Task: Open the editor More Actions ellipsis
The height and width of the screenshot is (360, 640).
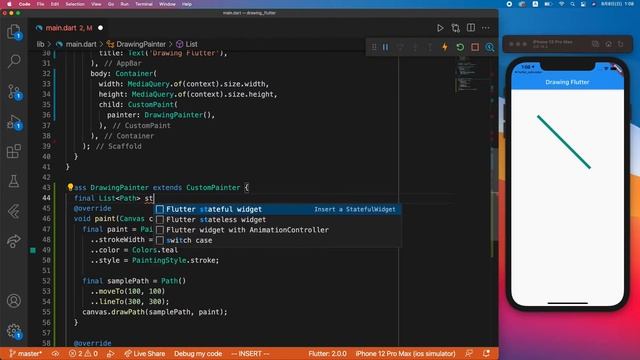Action: 485,28
